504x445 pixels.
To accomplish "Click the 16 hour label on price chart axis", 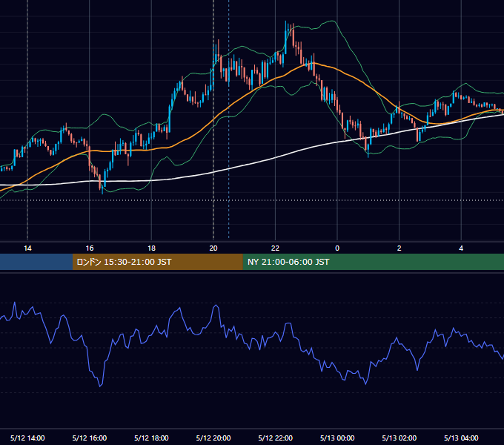I will tap(90, 248).
